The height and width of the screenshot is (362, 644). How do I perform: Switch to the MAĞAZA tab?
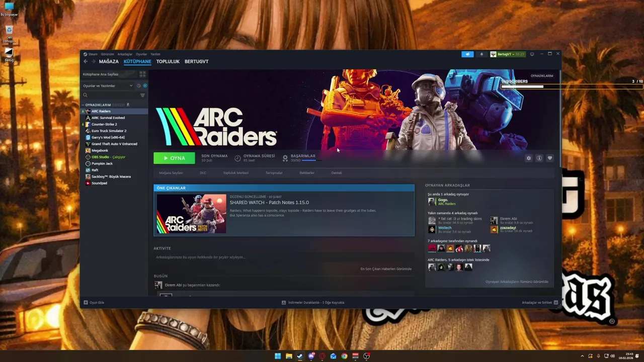point(109,61)
